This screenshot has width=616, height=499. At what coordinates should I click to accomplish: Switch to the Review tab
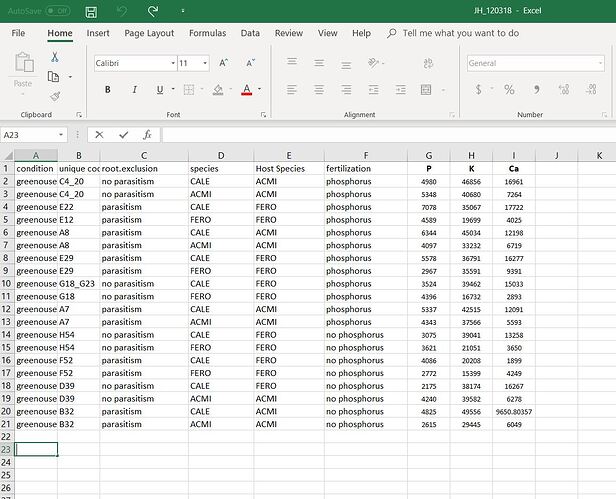(x=288, y=33)
